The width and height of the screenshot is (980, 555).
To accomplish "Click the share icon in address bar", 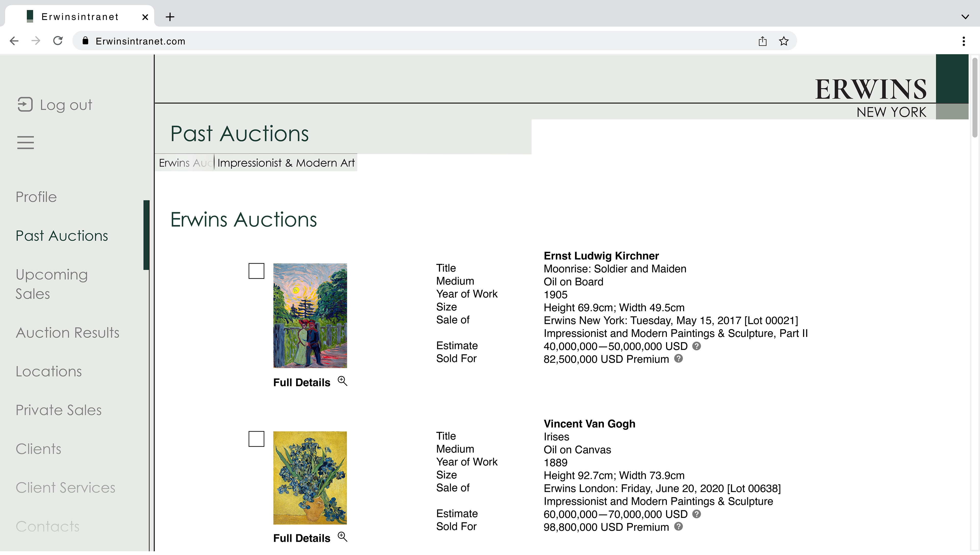I will 762,41.
